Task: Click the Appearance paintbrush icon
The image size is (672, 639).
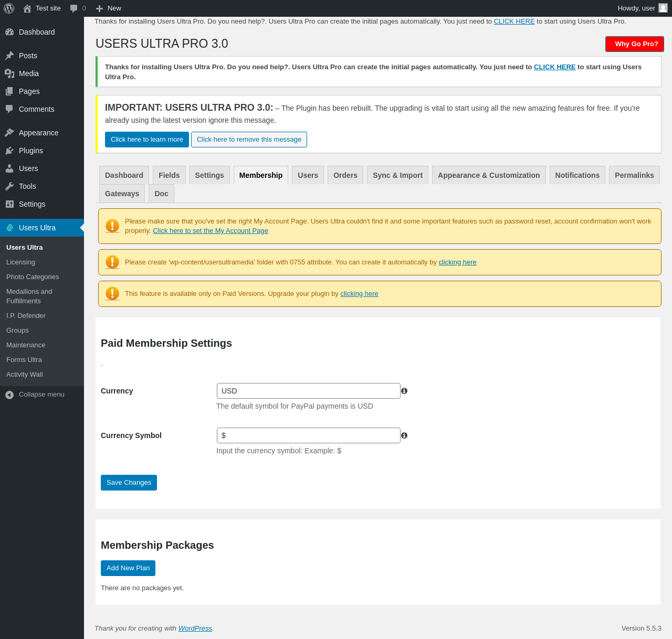Action: (x=9, y=133)
